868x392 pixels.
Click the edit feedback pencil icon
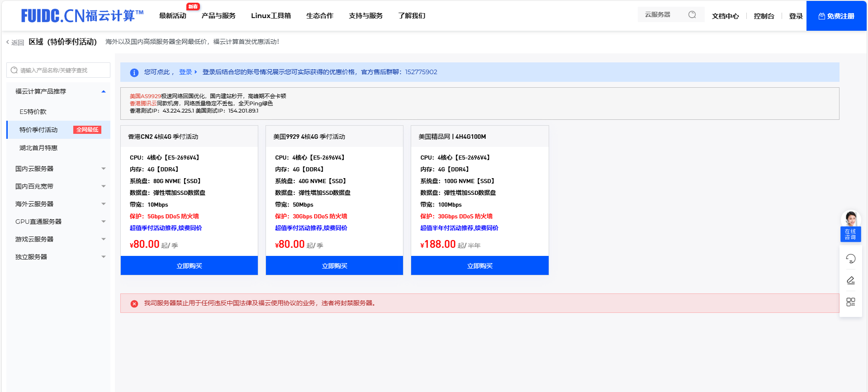click(850, 280)
